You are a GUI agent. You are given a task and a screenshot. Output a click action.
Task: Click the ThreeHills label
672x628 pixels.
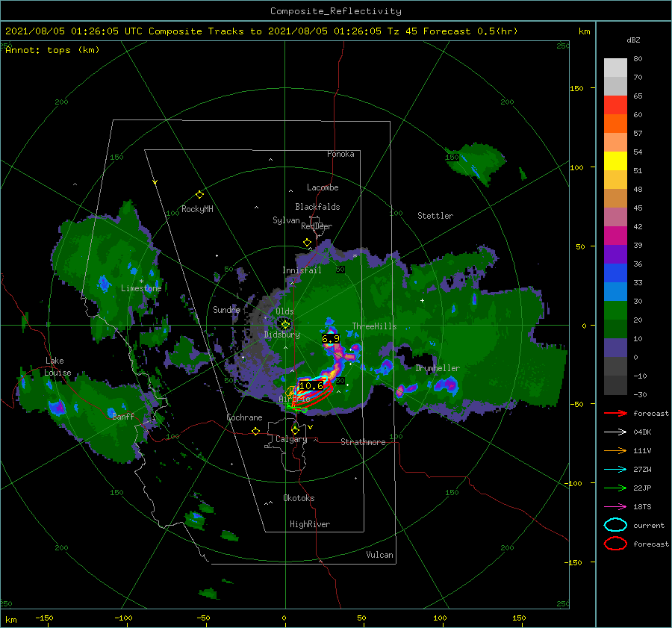(x=375, y=326)
